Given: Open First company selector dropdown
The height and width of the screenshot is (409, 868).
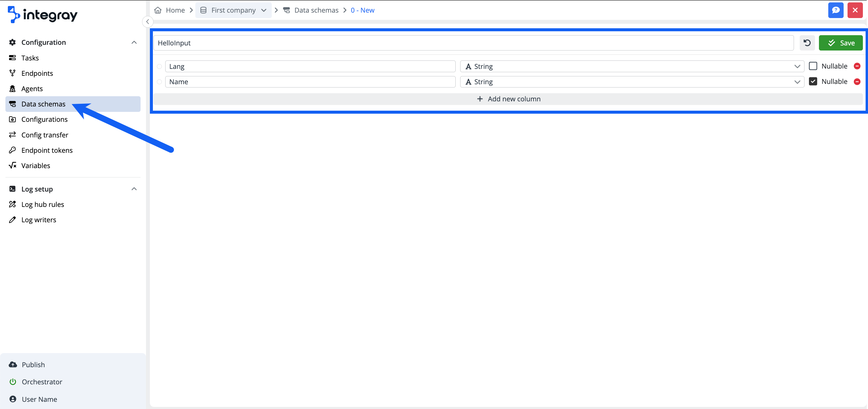Looking at the screenshot, I should tap(234, 10).
